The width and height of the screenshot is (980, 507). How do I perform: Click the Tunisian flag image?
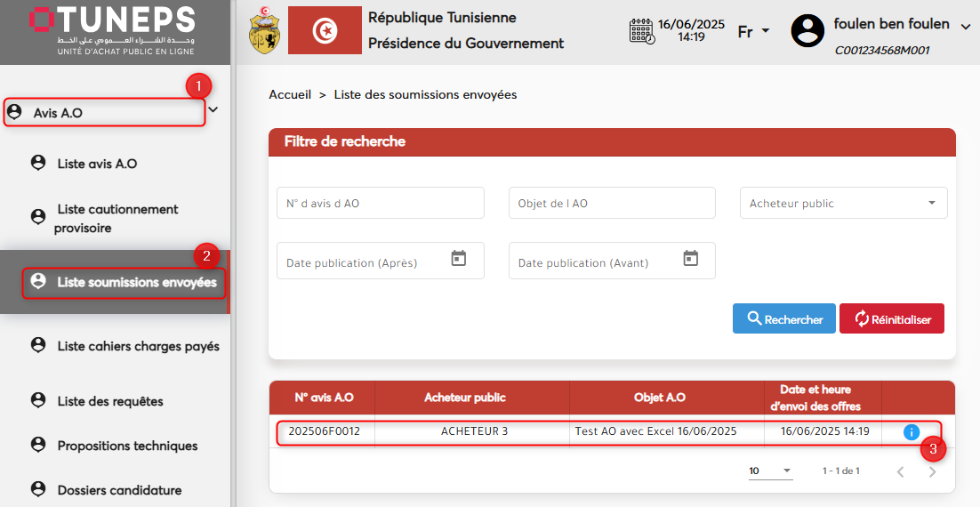[325, 31]
